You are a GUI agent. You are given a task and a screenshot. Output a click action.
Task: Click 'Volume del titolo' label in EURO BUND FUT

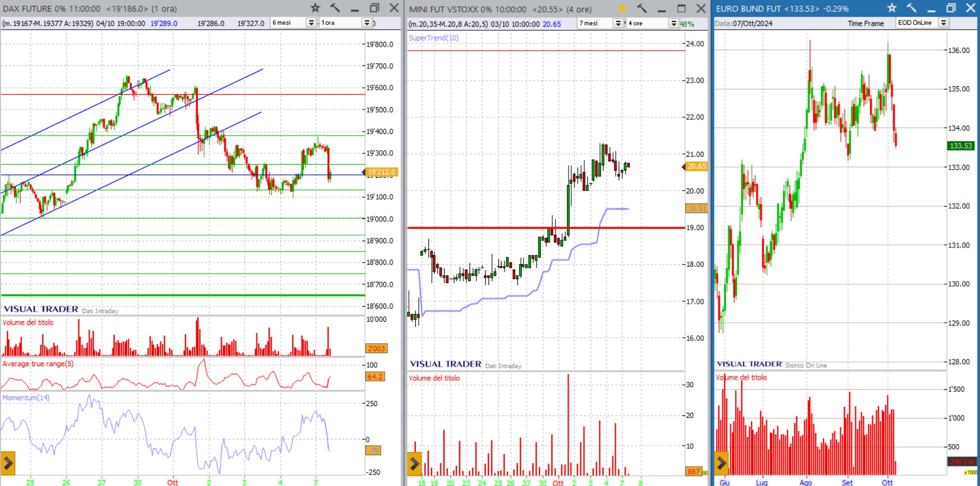pyautogui.click(x=741, y=377)
